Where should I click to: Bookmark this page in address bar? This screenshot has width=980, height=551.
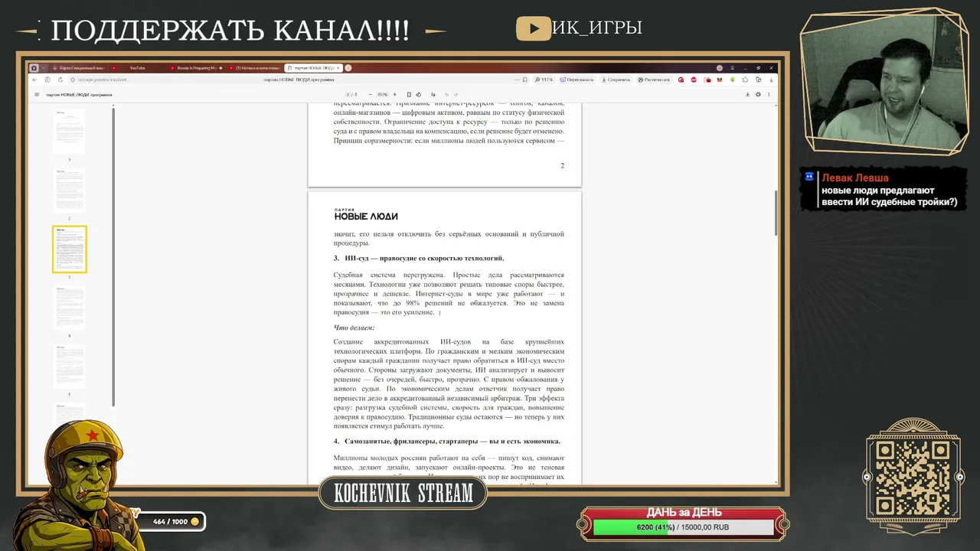[x=525, y=80]
